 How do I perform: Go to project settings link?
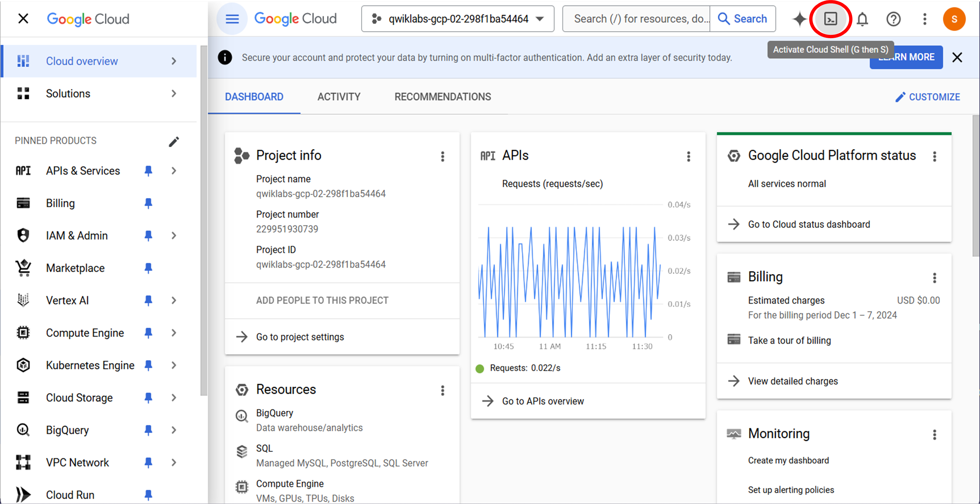tap(300, 337)
